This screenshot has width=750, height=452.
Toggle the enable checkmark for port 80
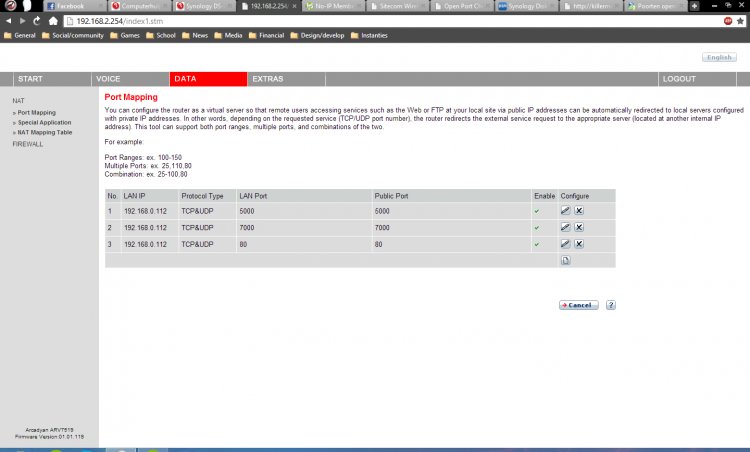pyautogui.click(x=537, y=243)
